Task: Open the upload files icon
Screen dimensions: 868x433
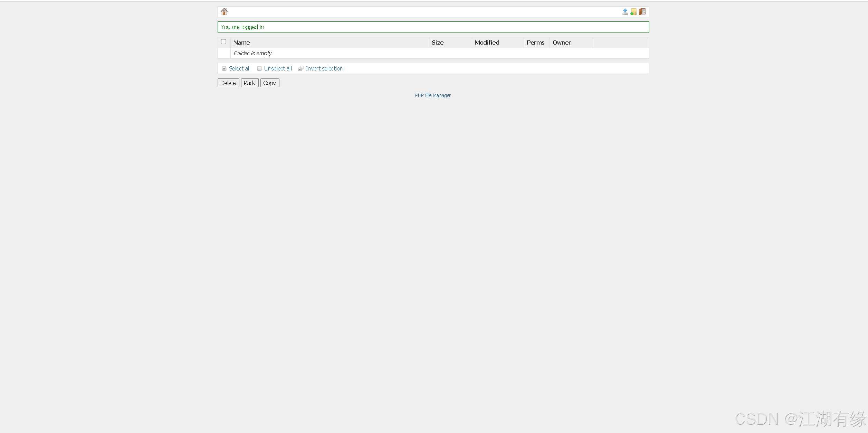Action: pos(625,12)
